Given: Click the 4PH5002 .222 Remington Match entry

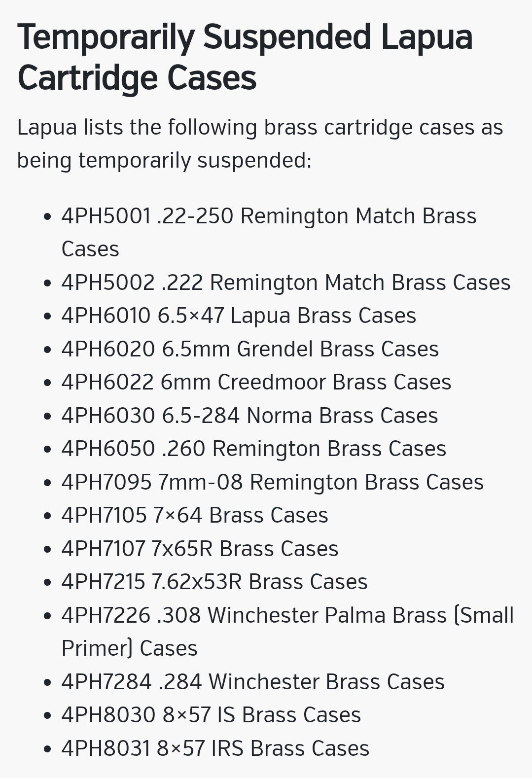Looking at the screenshot, I should click(286, 283).
